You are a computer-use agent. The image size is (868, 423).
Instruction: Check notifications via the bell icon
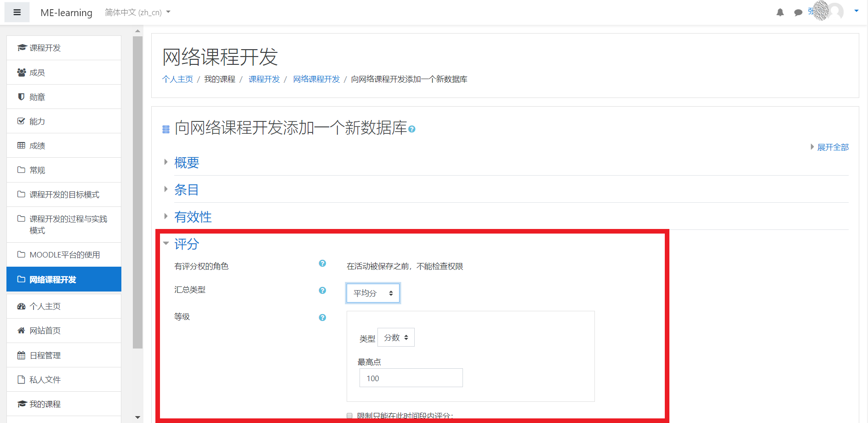pos(780,12)
